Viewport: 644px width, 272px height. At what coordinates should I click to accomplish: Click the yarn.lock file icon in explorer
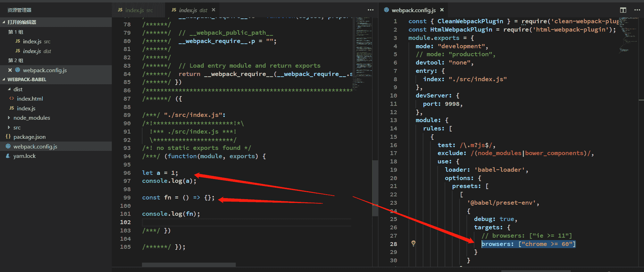[8, 156]
